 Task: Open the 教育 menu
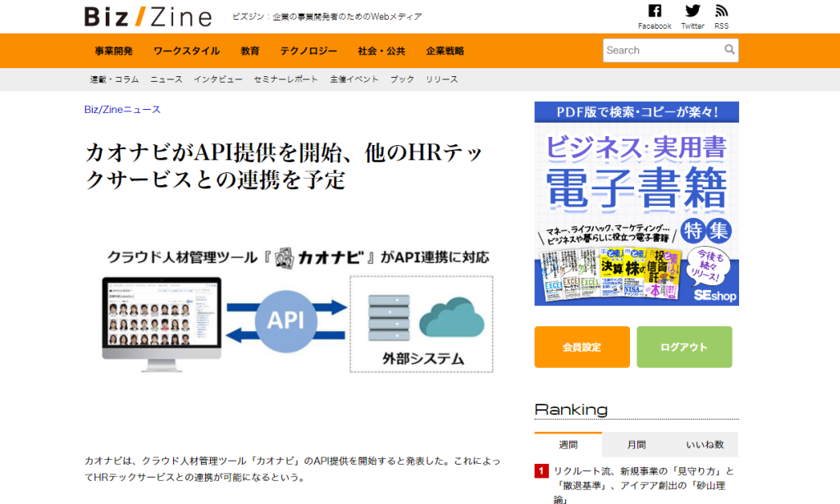tap(250, 51)
